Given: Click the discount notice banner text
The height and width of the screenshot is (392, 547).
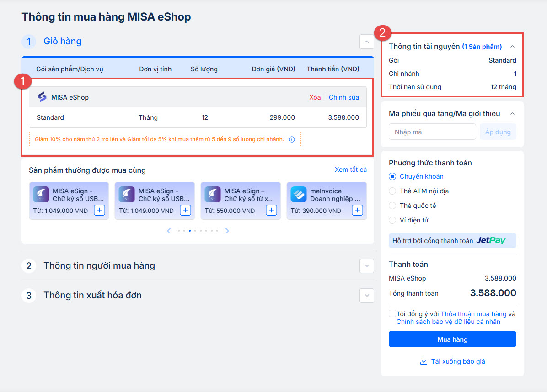Looking at the screenshot, I should point(160,139).
